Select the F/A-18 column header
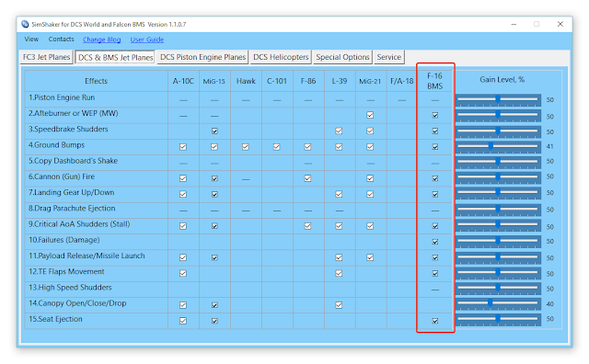Image resolution: width=589 pixels, height=364 pixels. (401, 81)
